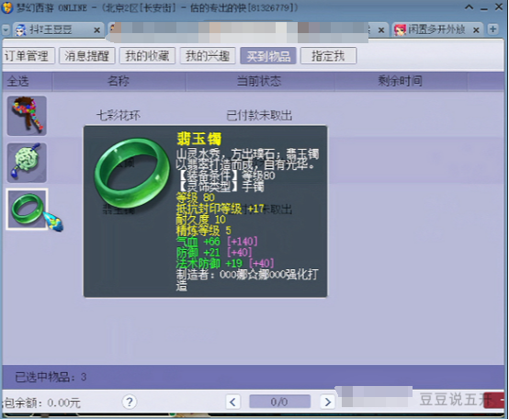Click the 已付款未取出 status of 七彩花环

click(x=259, y=116)
